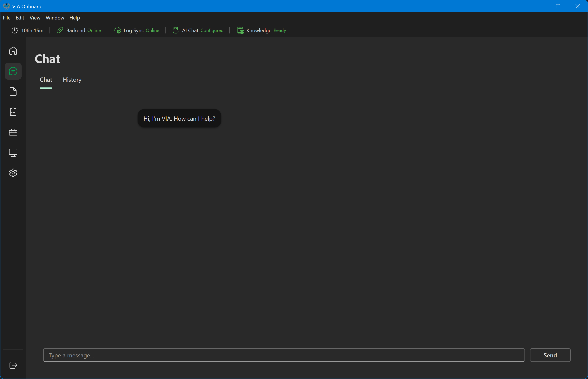
Task: Open the Window menu
Action: (x=55, y=18)
